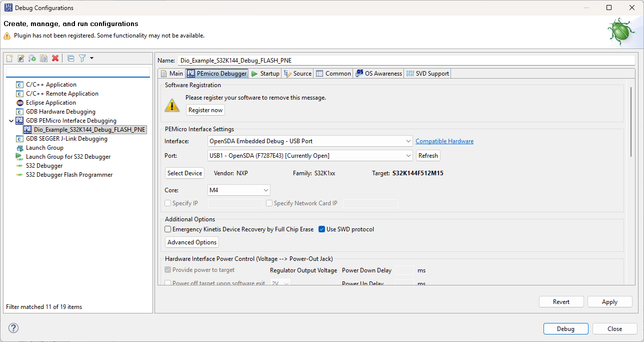Screen dimensions: 644x342
Task: Open the Startup tab
Action: click(265, 74)
